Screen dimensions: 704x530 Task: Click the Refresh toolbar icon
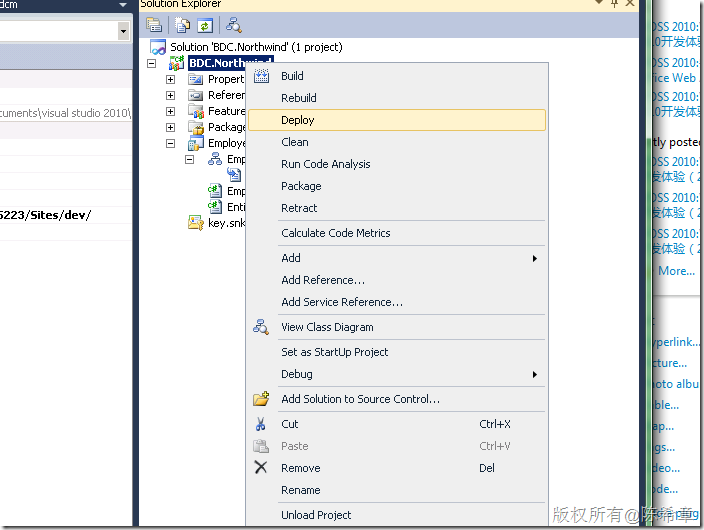click(205, 25)
